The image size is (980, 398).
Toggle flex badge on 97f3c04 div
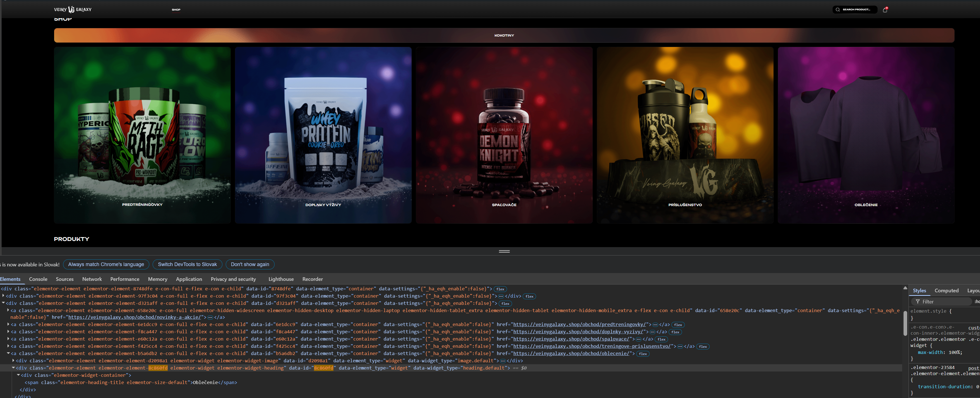529,296
